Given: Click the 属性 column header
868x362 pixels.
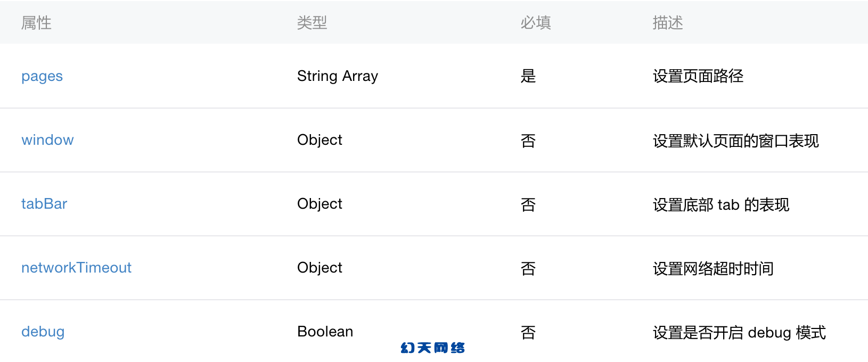Looking at the screenshot, I should click(36, 23).
